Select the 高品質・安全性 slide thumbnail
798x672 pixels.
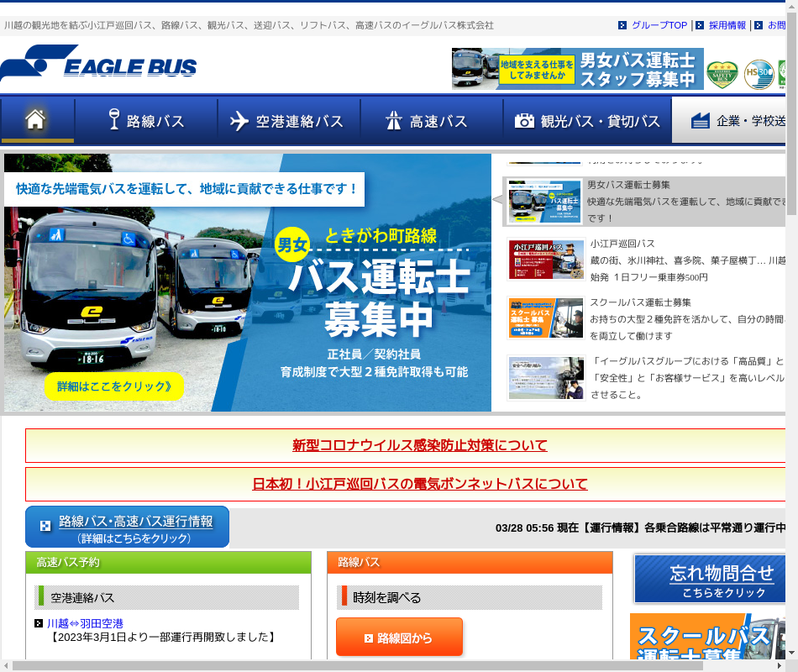tap(545, 378)
